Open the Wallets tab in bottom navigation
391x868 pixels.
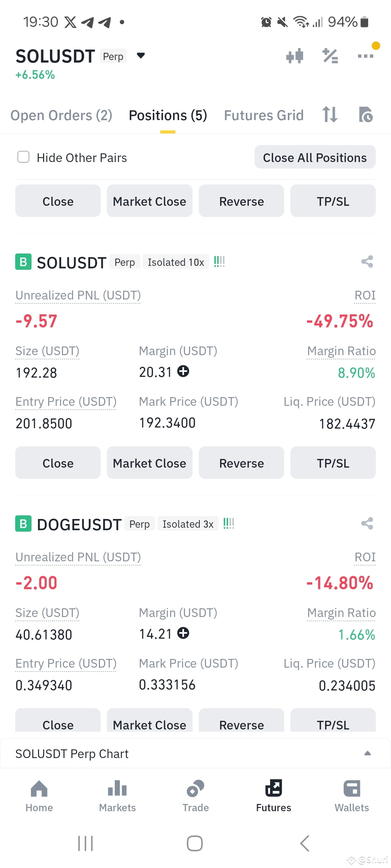coord(352,796)
